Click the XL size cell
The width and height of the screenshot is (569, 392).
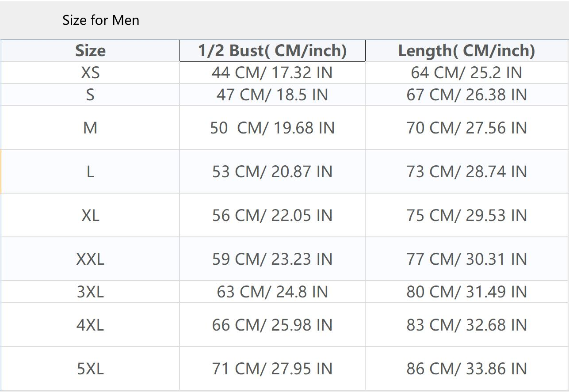click(90, 215)
